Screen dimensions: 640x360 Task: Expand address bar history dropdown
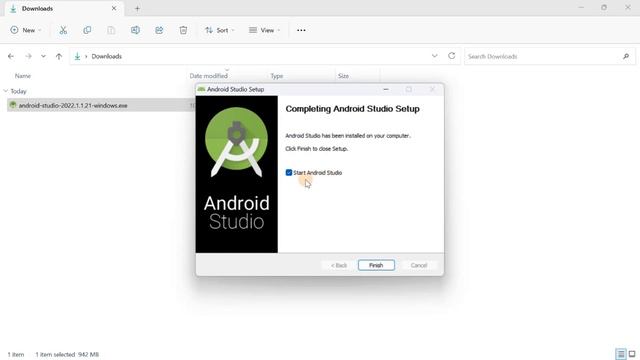pos(435,56)
